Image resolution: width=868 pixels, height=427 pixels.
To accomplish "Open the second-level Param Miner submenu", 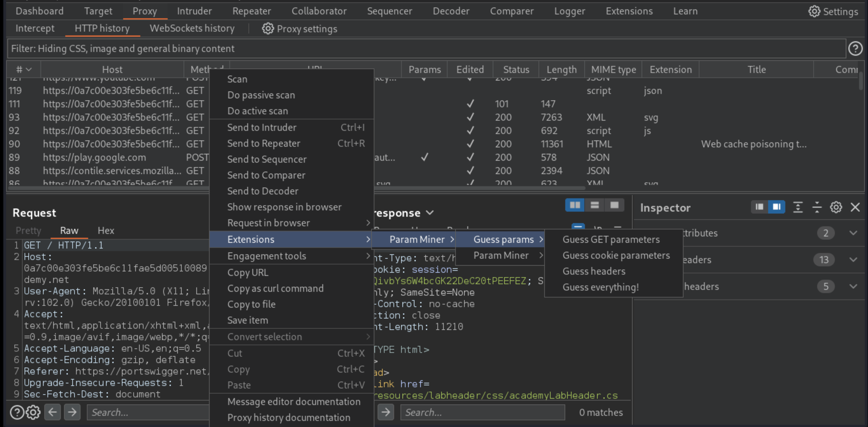I will click(500, 256).
